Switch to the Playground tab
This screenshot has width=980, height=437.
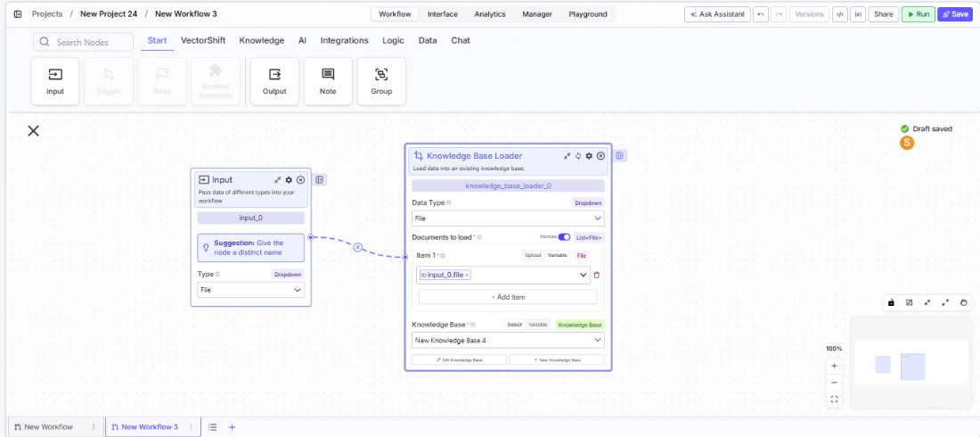[587, 14]
